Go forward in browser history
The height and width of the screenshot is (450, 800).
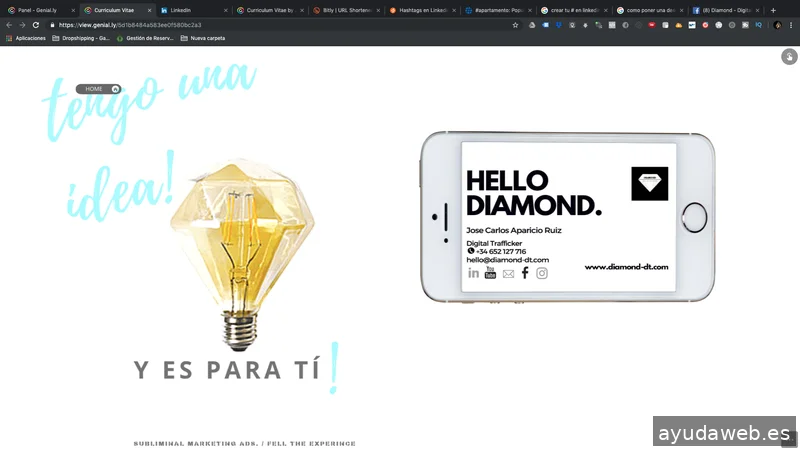pyautogui.click(x=22, y=25)
